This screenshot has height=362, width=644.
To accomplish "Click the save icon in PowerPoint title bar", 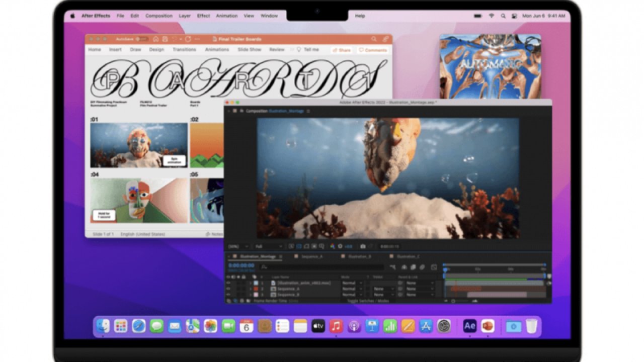I will click(164, 39).
